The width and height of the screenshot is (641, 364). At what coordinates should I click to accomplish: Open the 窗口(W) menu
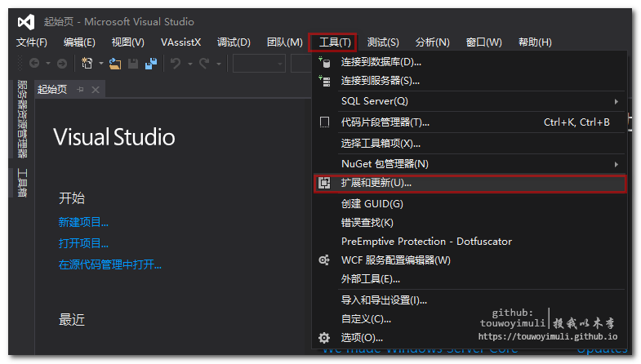click(x=483, y=42)
